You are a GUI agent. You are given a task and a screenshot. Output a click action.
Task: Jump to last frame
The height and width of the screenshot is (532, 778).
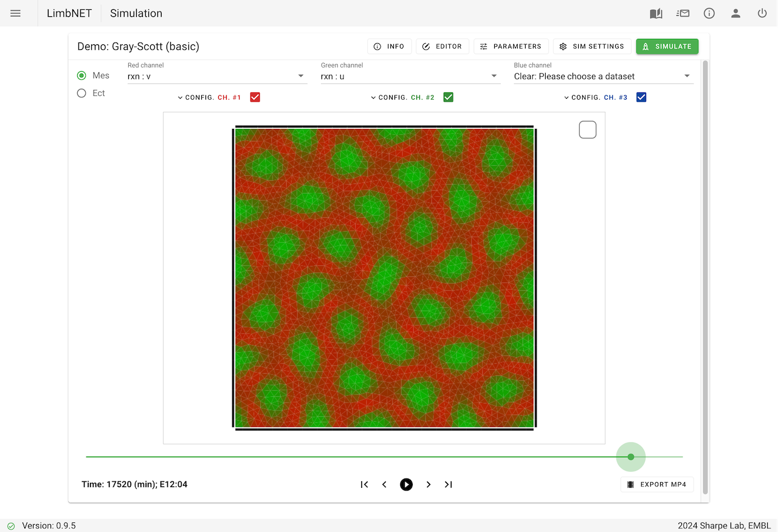449,485
